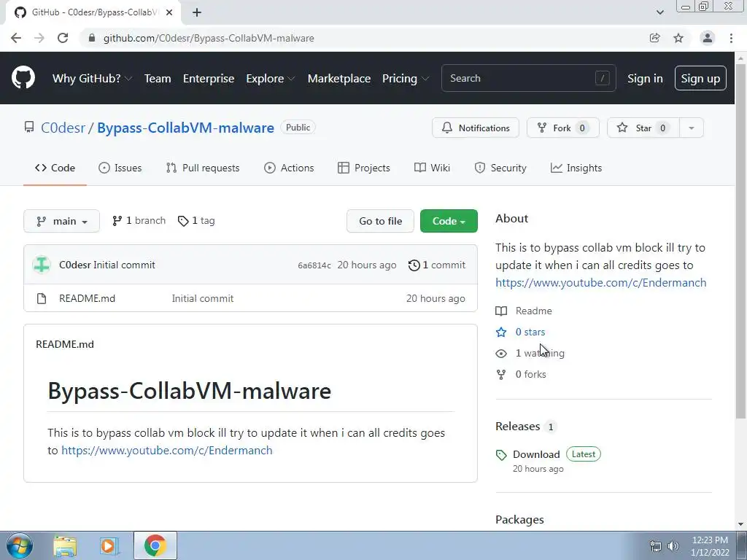
Task: Open the Download latest release link
Action: click(536, 454)
